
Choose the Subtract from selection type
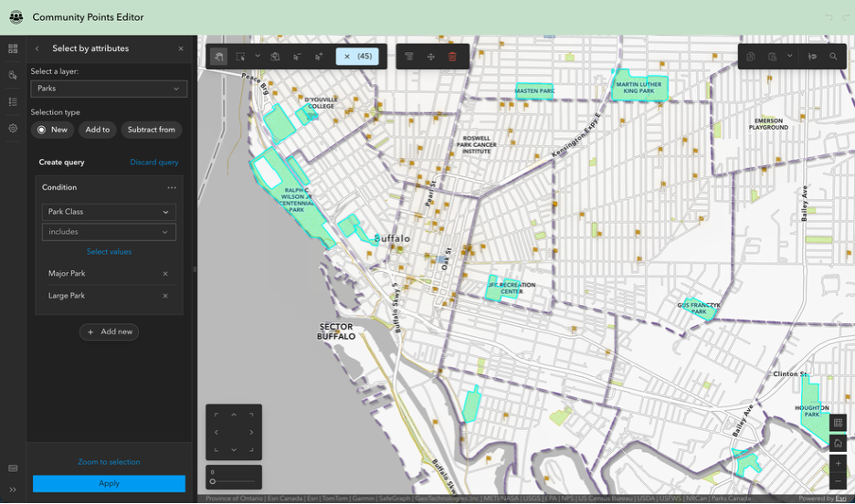tap(152, 130)
